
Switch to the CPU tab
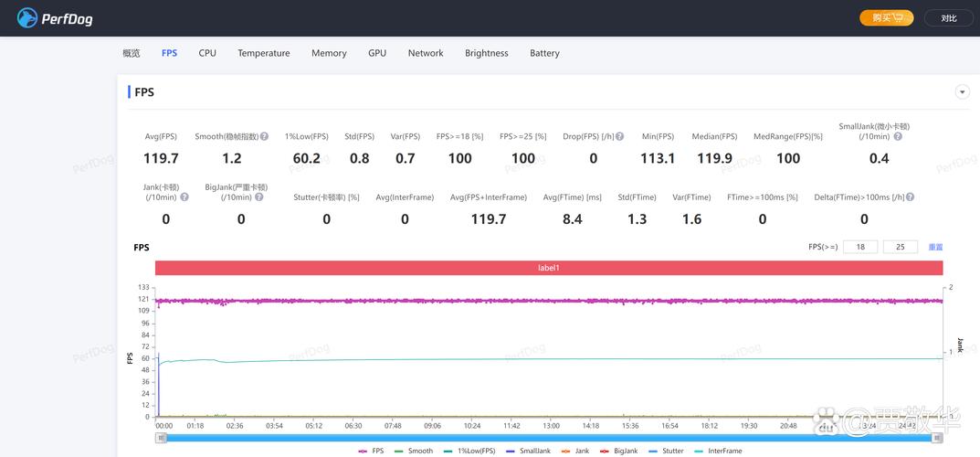pyautogui.click(x=207, y=53)
